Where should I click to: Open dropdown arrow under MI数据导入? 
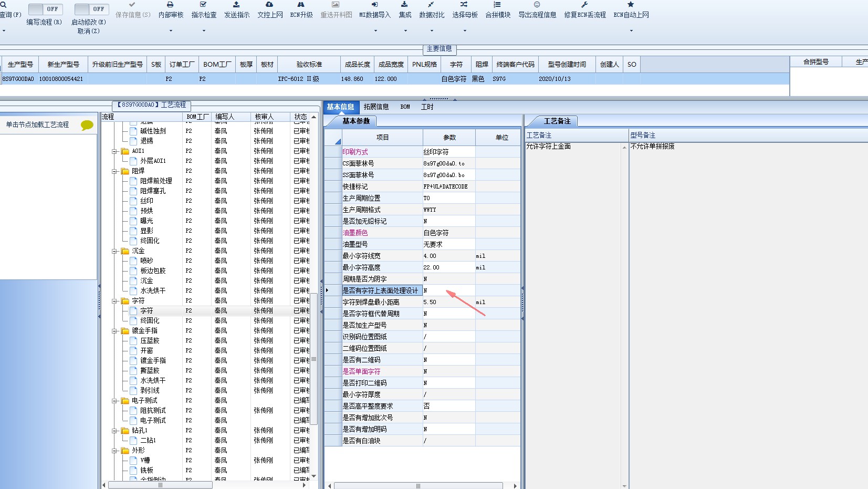375,31
